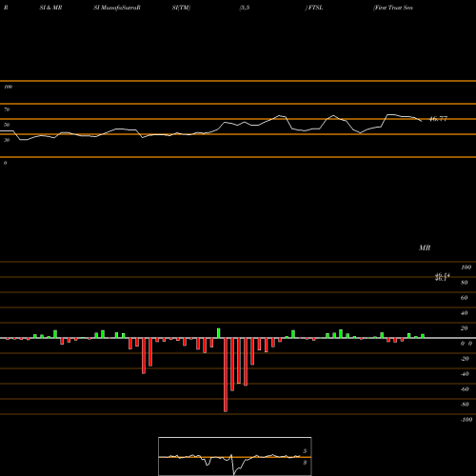This screenshot has height=476, width=476.
Task: Click the MR axis label -40
Action: click(x=465, y=374)
